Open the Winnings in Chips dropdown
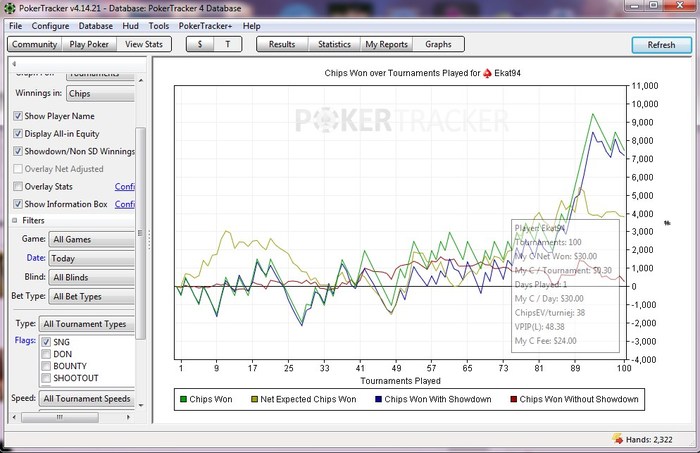 [x=100, y=94]
